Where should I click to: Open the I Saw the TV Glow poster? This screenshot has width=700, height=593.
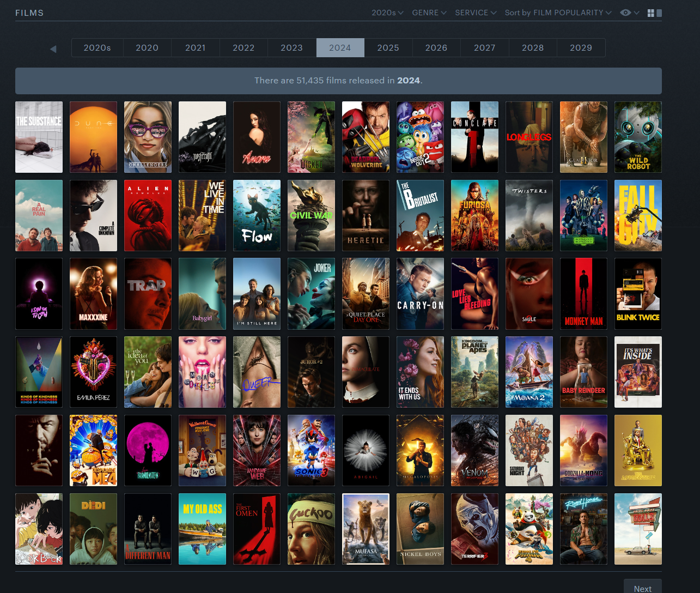[x=39, y=294]
